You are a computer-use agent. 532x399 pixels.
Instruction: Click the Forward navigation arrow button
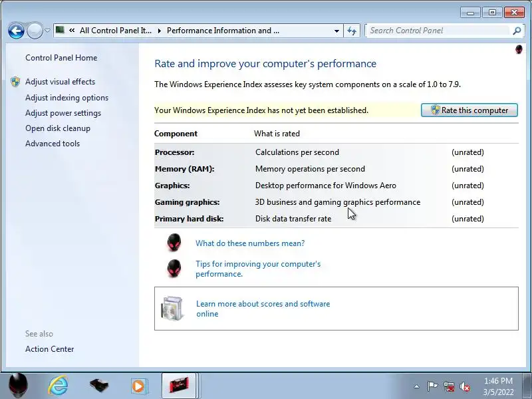tap(35, 31)
